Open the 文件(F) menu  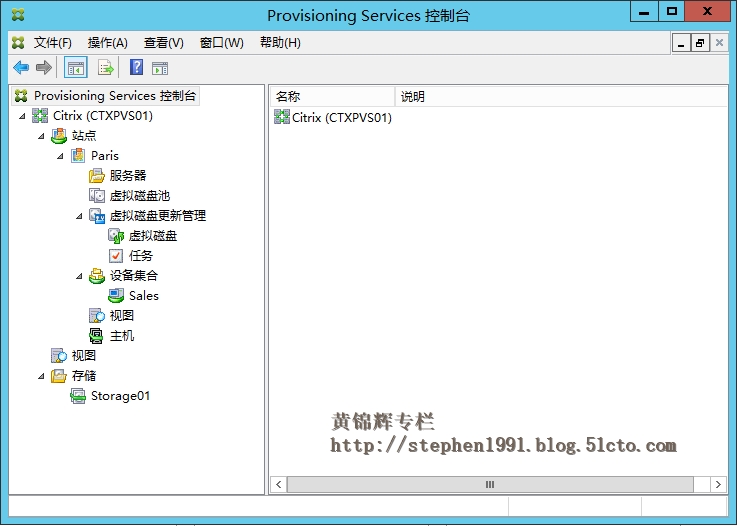point(53,43)
